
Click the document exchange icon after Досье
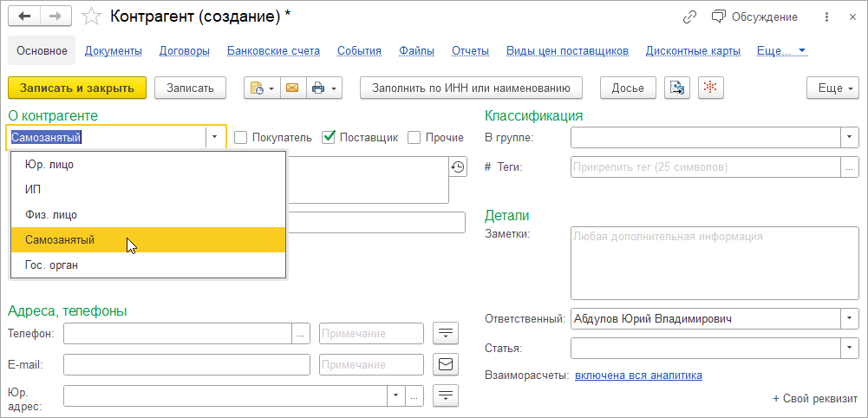[x=677, y=88]
